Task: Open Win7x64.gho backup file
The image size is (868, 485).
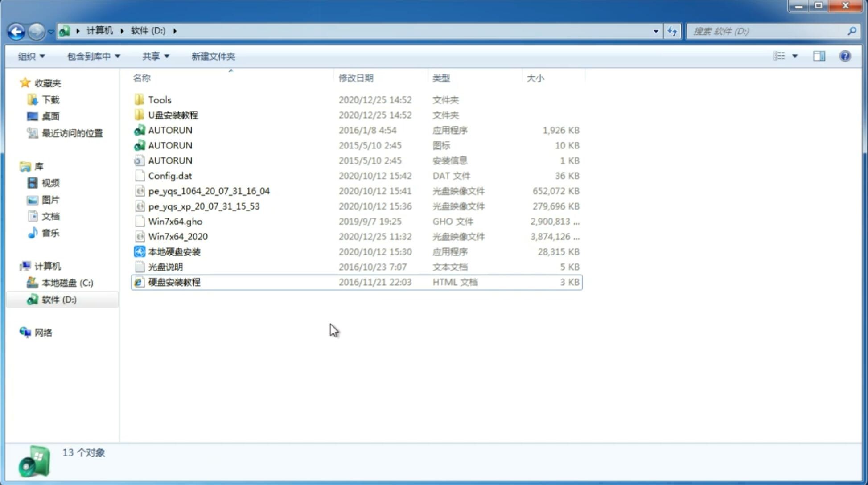Action: coord(176,221)
